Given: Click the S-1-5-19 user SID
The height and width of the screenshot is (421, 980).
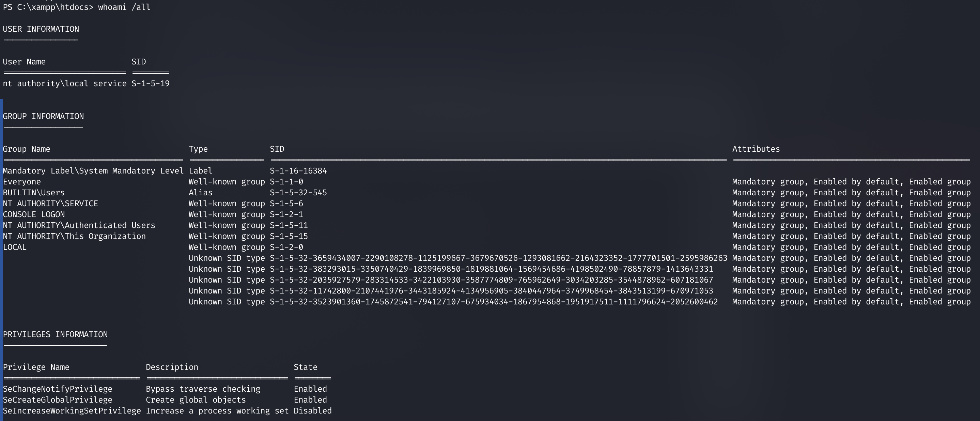Looking at the screenshot, I should [150, 84].
